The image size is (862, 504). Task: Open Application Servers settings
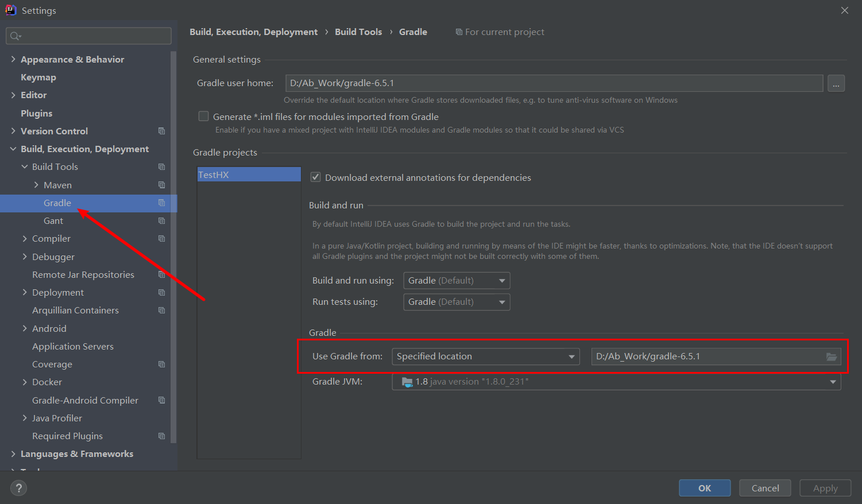coord(73,346)
